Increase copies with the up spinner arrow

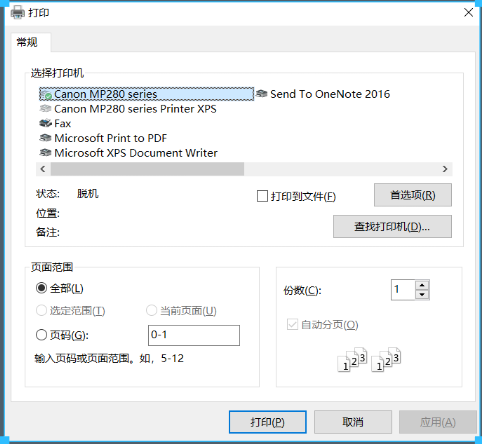coord(422,285)
